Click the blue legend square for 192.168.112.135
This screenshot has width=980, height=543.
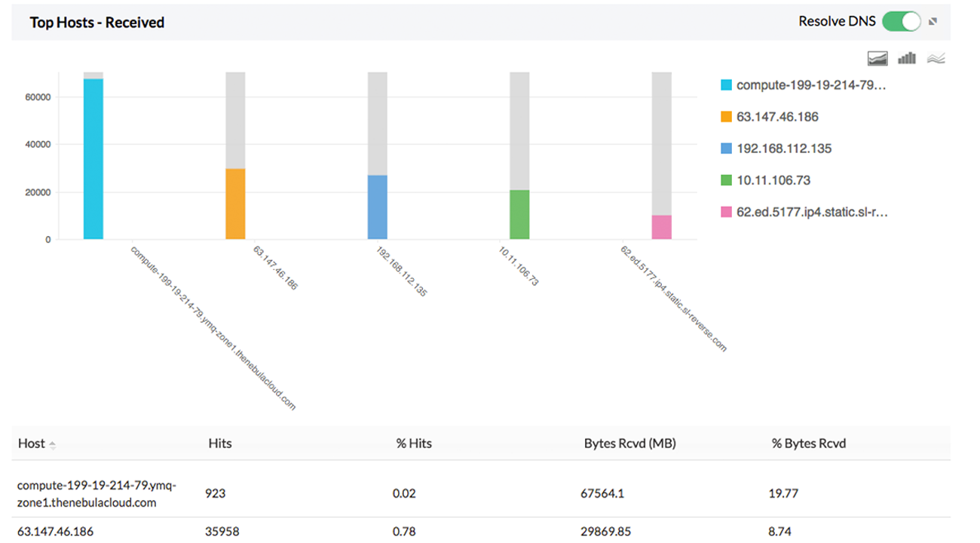(x=727, y=149)
